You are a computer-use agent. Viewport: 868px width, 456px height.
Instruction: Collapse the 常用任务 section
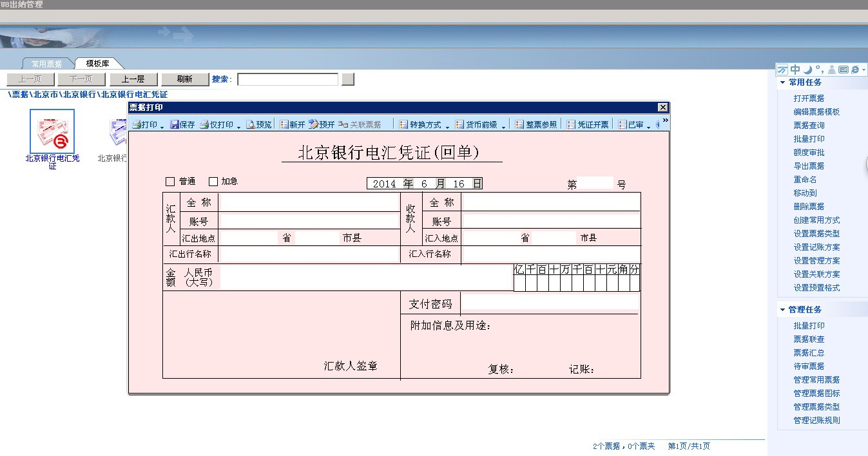[x=782, y=82]
